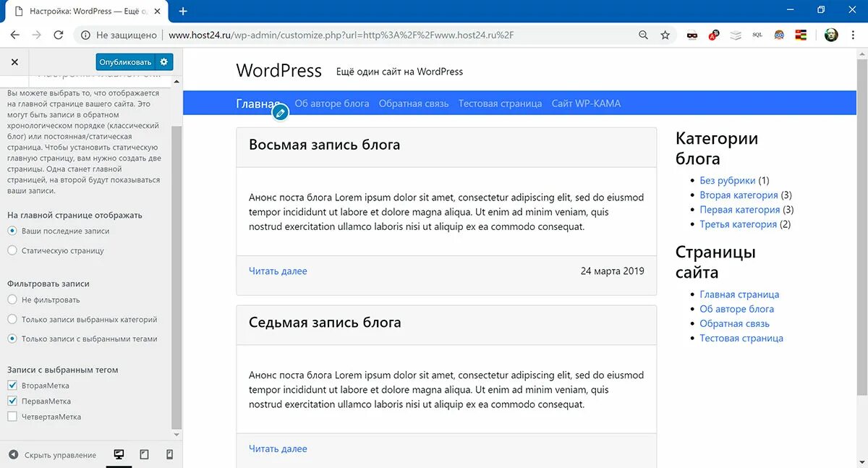Open the masked face extension

(692, 35)
